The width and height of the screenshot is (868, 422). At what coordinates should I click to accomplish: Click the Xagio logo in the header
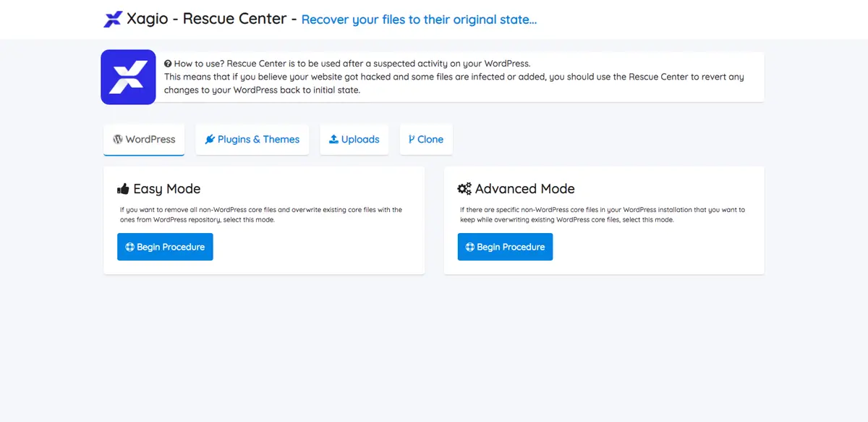pos(113,20)
